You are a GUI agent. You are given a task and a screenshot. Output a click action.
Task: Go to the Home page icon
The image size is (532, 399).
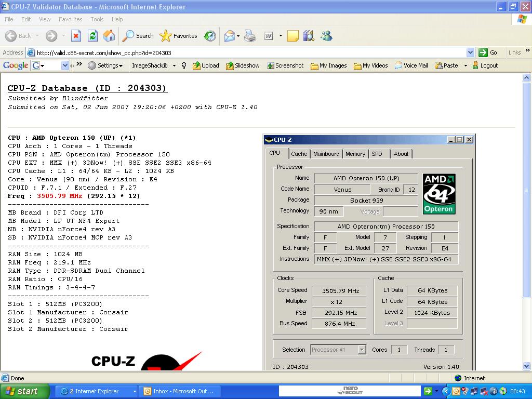[x=109, y=36]
